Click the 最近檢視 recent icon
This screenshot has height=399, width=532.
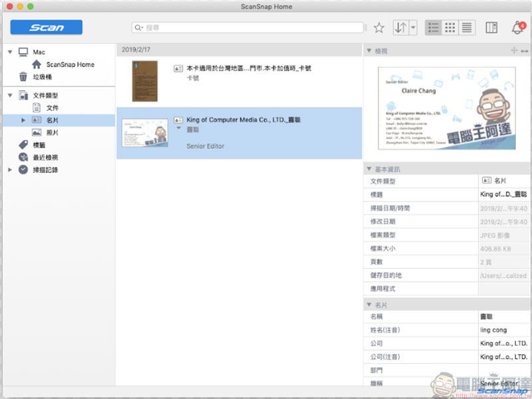click(23, 157)
